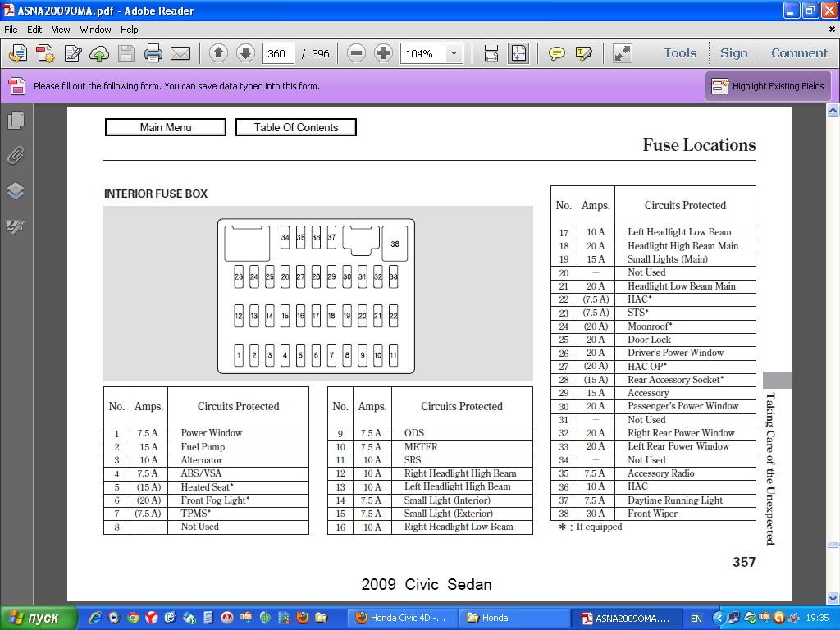The width and height of the screenshot is (840, 630).
Task: Open the Window menu
Action: click(95, 30)
